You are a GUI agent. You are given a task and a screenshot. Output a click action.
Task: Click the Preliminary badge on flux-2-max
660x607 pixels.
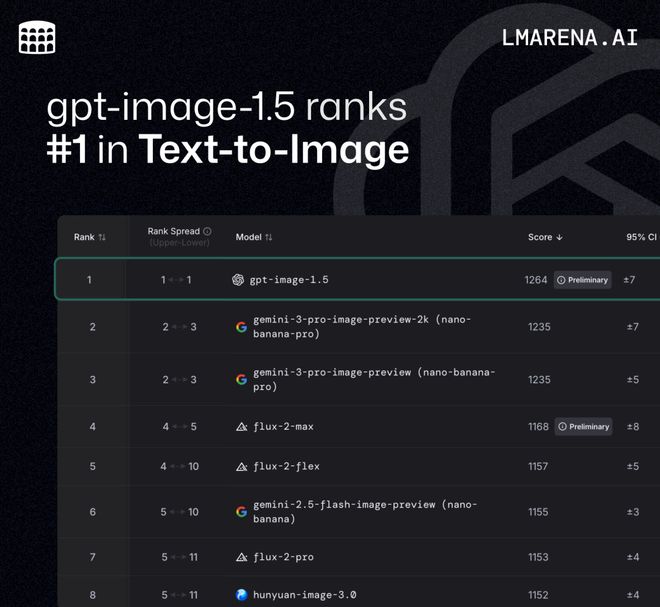pos(583,427)
